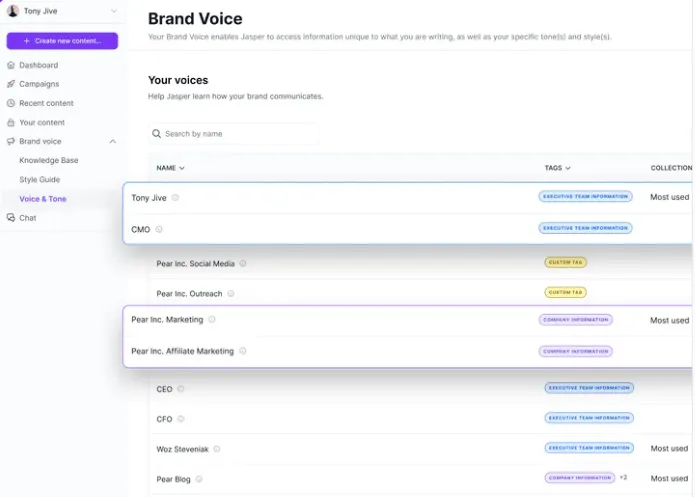
Task: Click the Your content lock icon
Action: point(11,122)
